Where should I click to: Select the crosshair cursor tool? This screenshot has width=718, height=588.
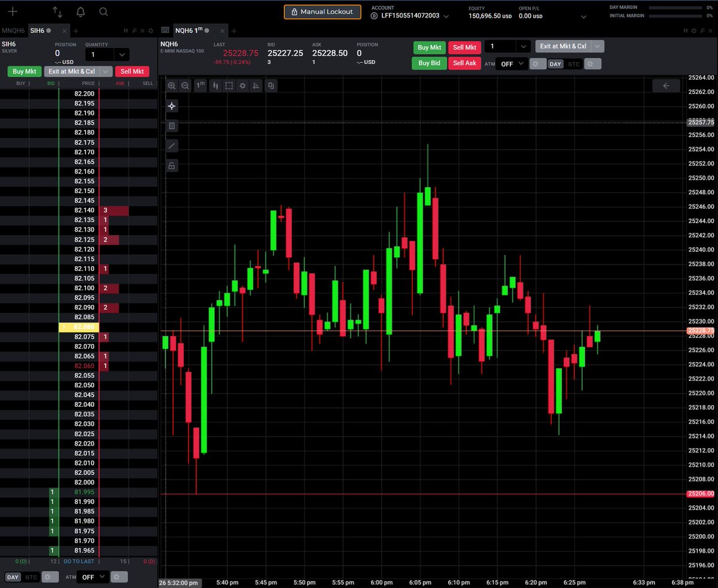[172, 106]
